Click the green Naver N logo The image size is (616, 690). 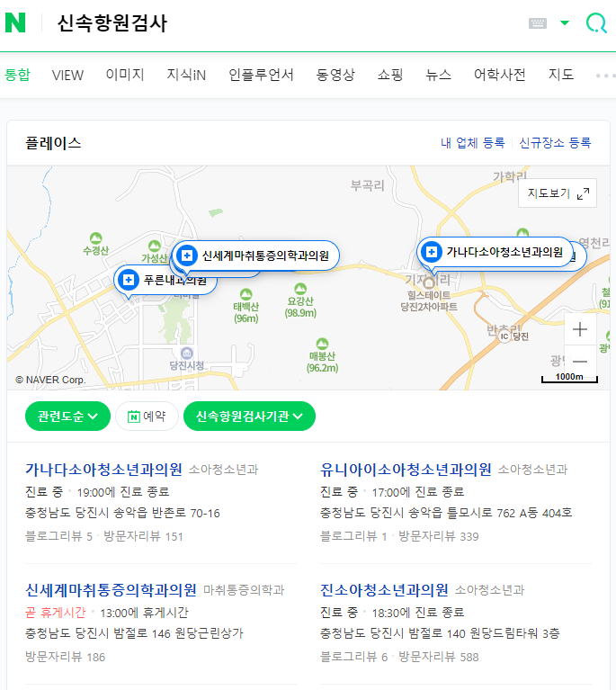(x=15, y=22)
